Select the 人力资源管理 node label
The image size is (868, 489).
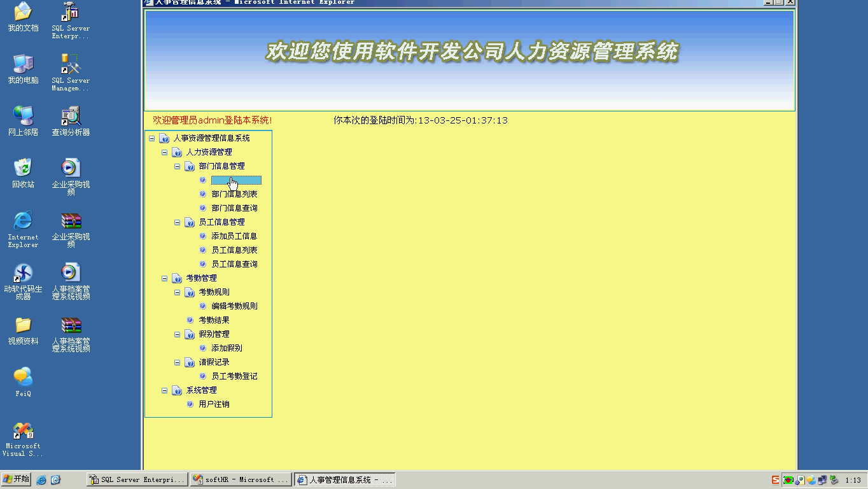[x=209, y=152]
